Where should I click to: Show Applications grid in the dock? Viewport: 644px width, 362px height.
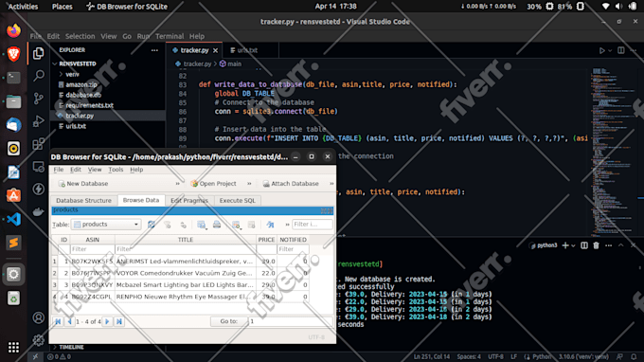tap(13, 347)
